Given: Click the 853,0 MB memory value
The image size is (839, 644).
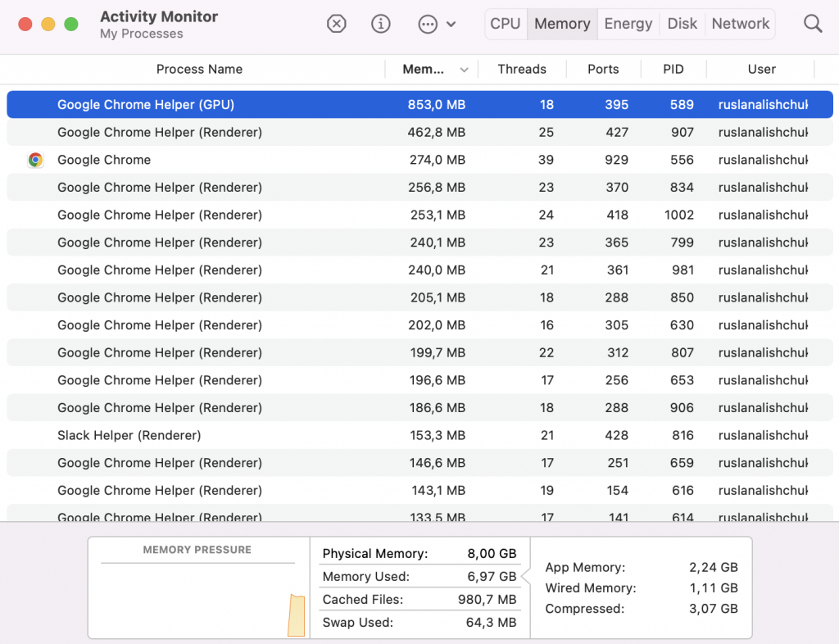Looking at the screenshot, I should pyautogui.click(x=437, y=105).
